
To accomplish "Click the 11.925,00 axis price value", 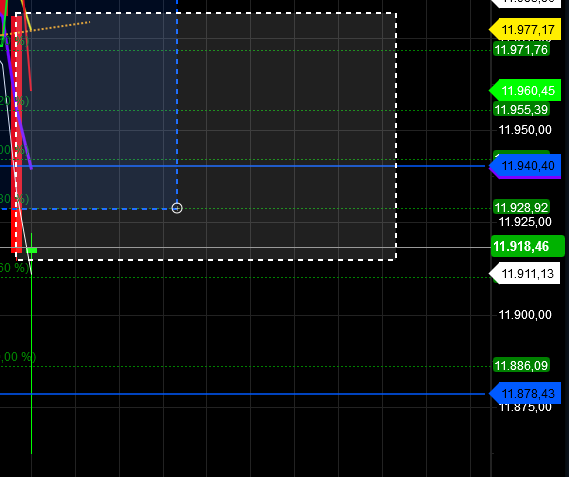I will tap(525, 221).
